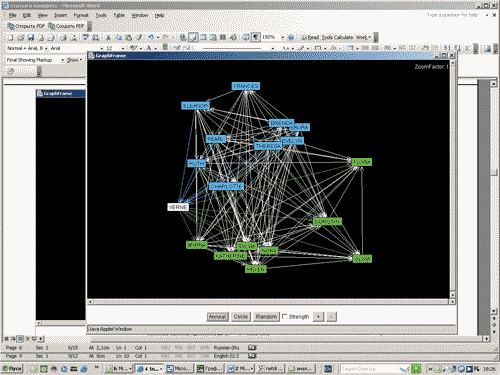The width and height of the screenshot is (500, 375).
Task: Select the CHARLOTTE node in the graph
Action: pos(226,186)
